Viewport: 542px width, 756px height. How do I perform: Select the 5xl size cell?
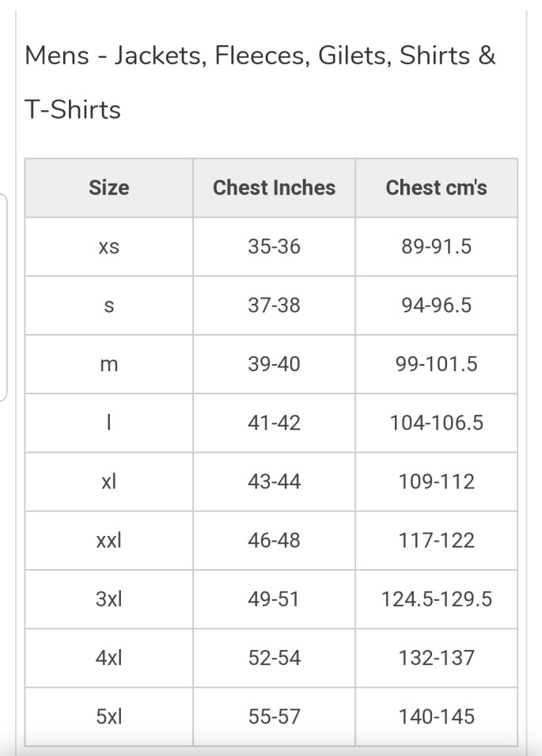108,716
